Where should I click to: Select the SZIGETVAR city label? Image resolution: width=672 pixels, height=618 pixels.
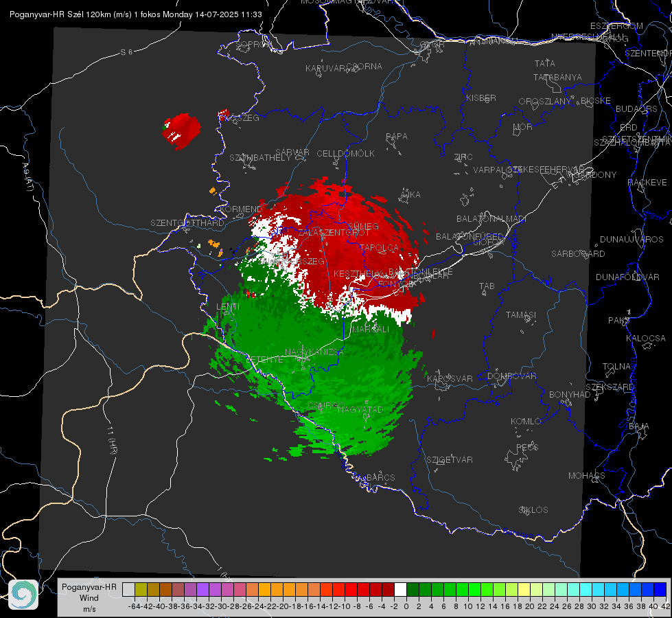[450, 460]
